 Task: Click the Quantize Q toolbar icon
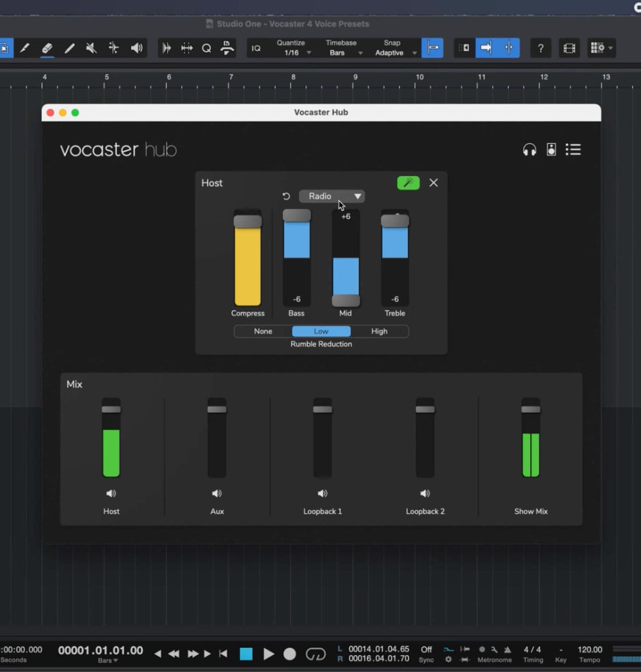coord(206,48)
